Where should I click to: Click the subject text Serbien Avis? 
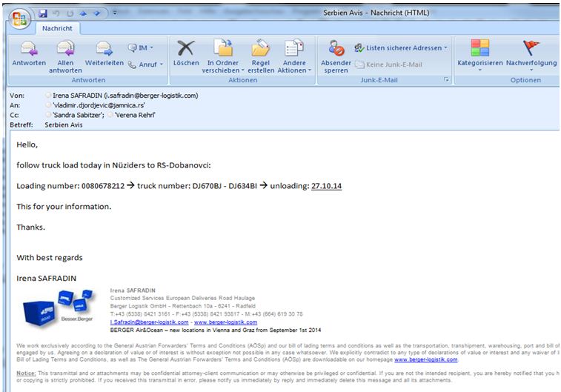coord(64,124)
